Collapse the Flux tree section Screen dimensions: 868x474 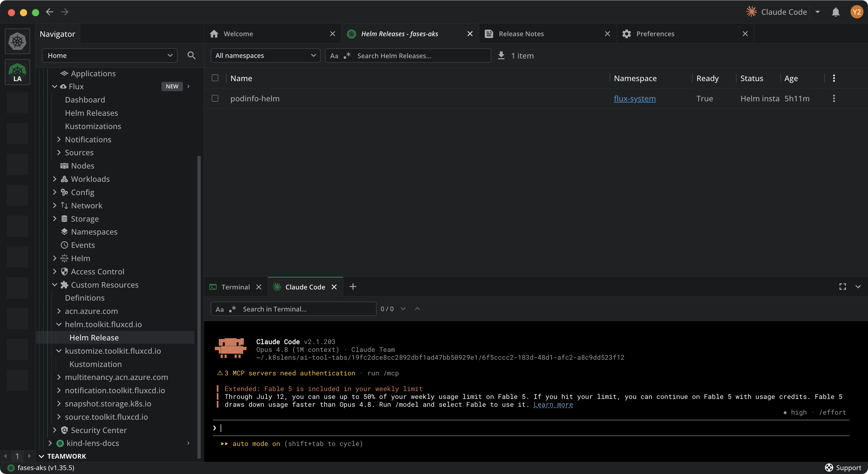click(55, 86)
